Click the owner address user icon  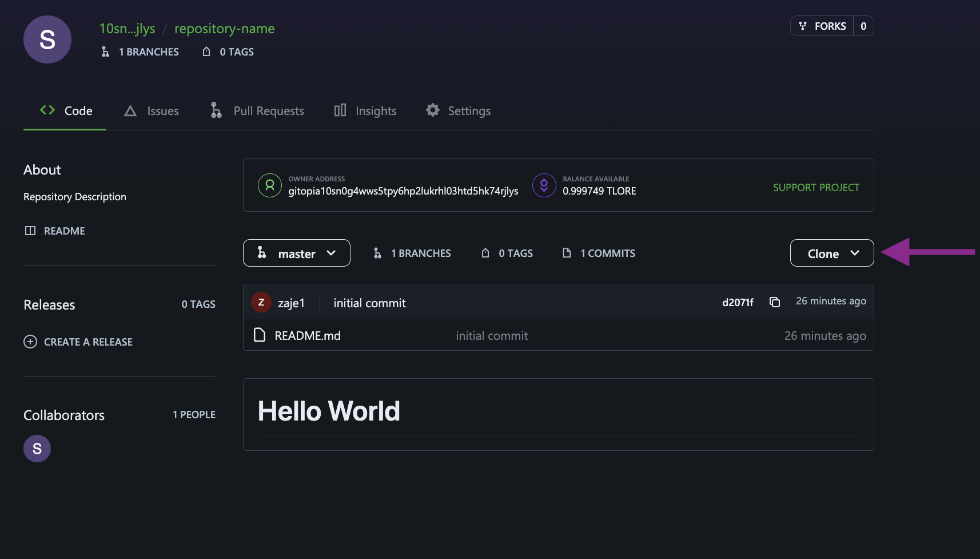pos(269,185)
